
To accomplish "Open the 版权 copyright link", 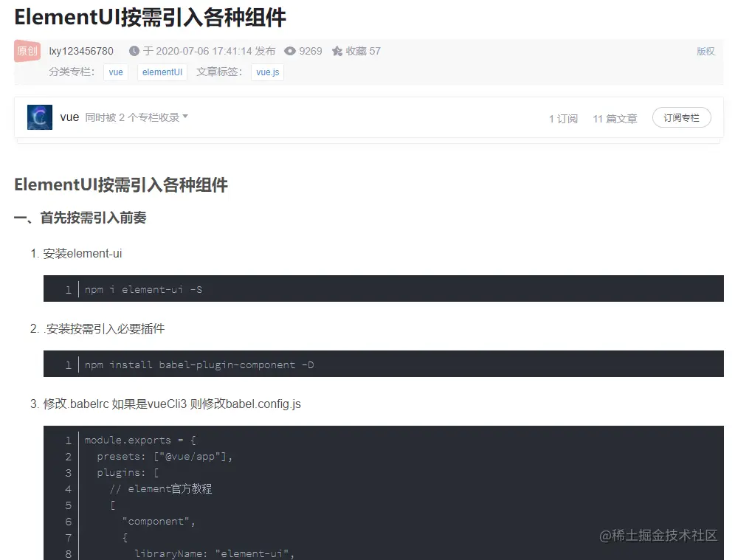I will pyautogui.click(x=705, y=51).
